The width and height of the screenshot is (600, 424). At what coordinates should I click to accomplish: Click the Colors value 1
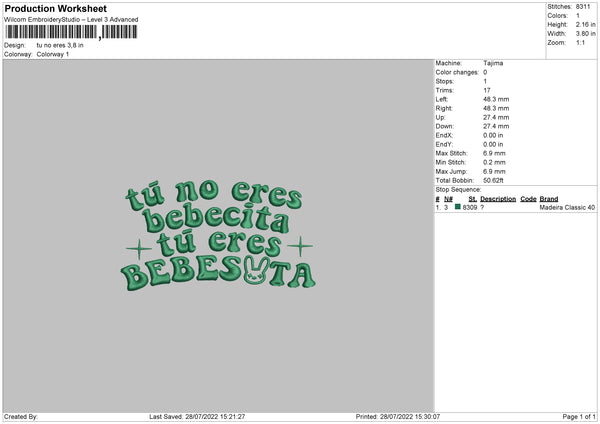[x=578, y=16]
